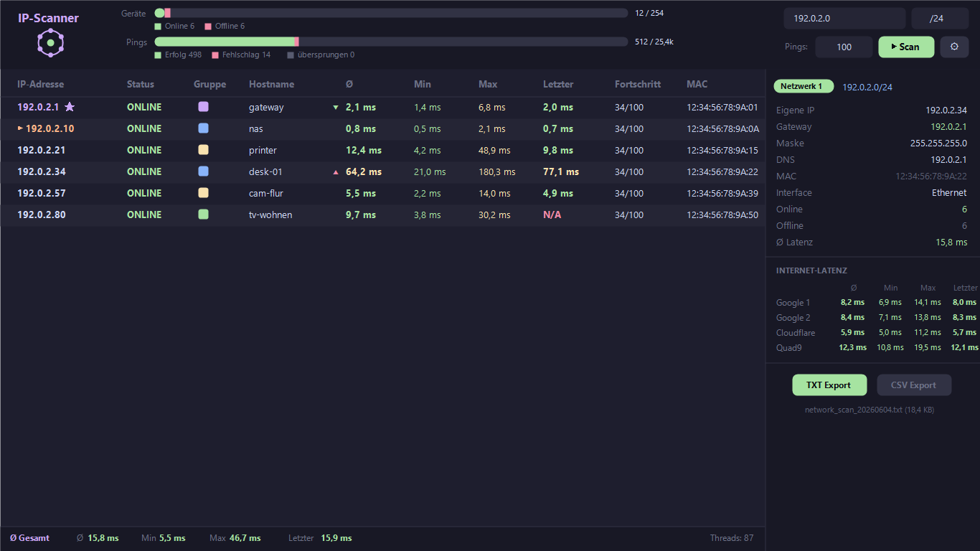Open settings via the gear icon
Image resolution: width=980 pixels, height=551 pixels.
pyautogui.click(x=954, y=47)
